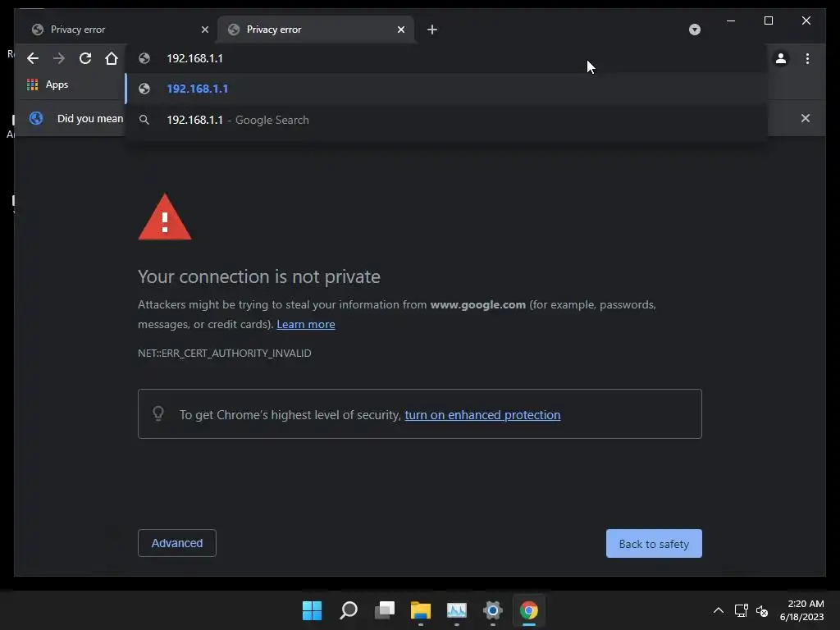Choose the 192.168.1.1 Google Search suggestion

pyautogui.click(x=446, y=120)
